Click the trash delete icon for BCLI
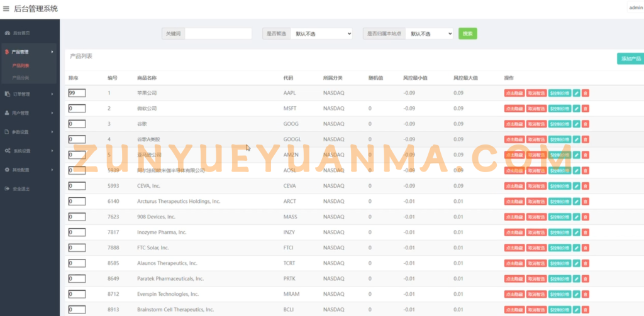Image resolution: width=644 pixels, height=316 pixels. [586, 310]
